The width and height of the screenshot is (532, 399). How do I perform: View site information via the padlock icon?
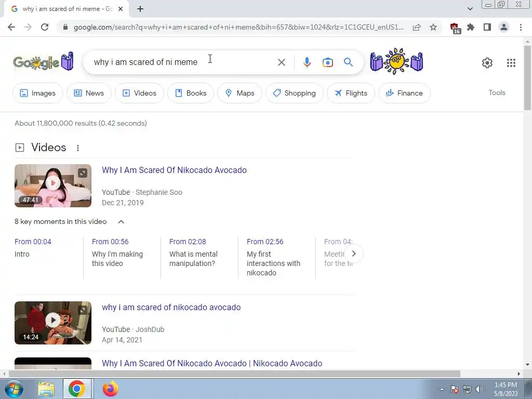click(65, 27)
